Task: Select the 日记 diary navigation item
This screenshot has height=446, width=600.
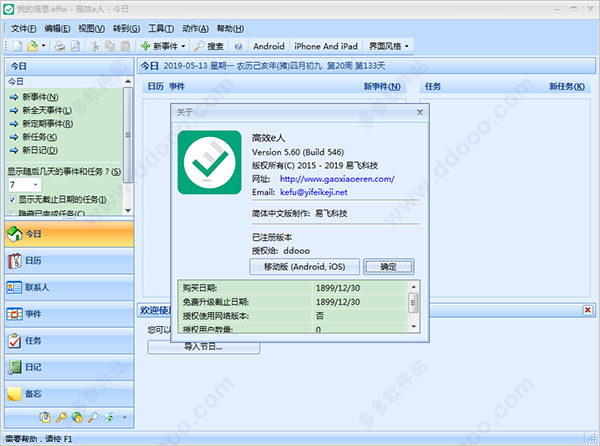Action: [x=69, y=367]
